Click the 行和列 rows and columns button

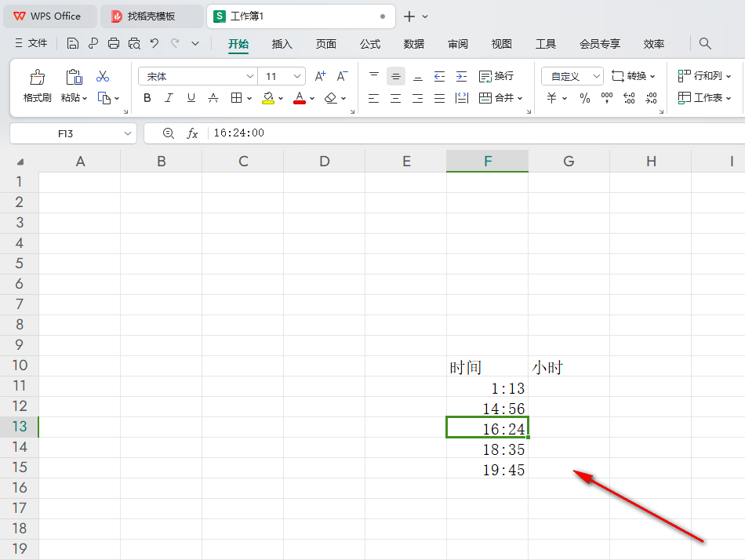704,75
